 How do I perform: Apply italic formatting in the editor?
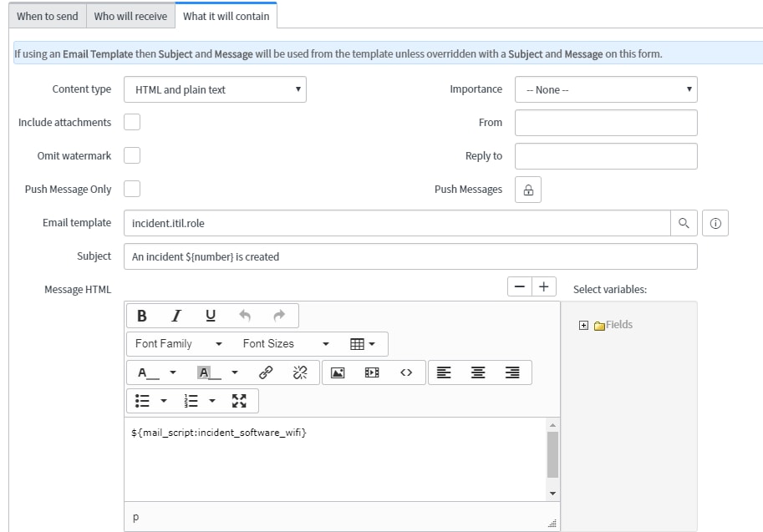[x=176, y=316]
